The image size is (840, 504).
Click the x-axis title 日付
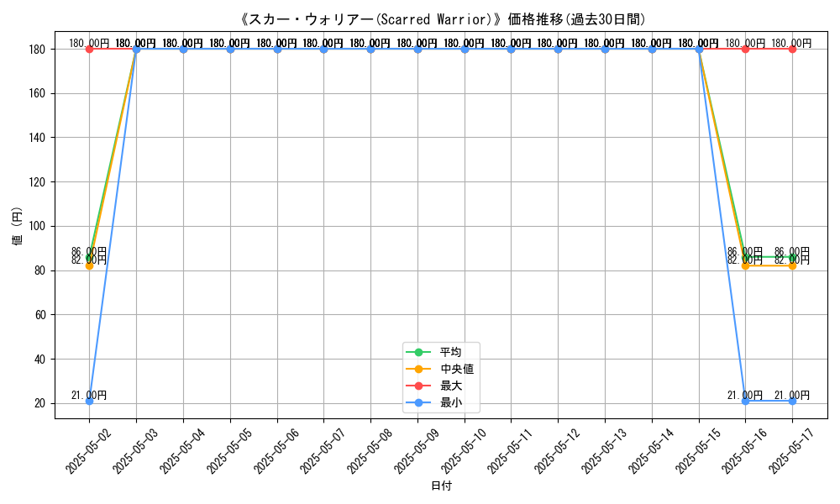pyautogui.click(x=442, y=486)
